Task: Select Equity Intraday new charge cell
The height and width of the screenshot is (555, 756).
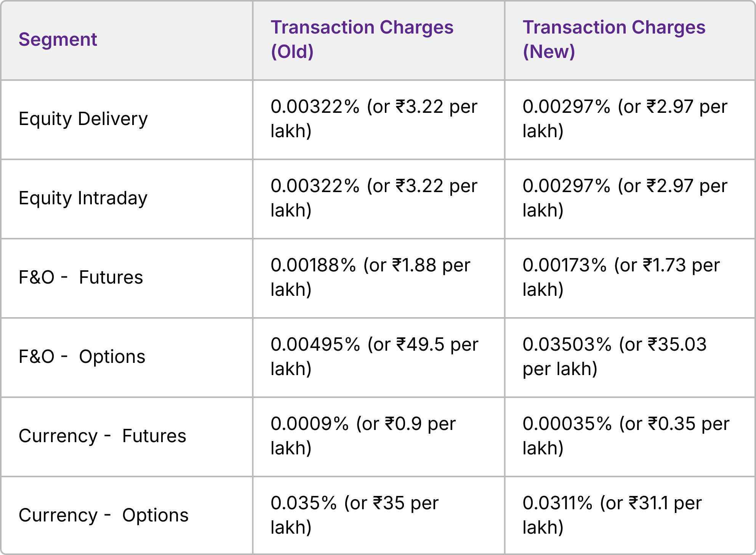Action: 625,198
